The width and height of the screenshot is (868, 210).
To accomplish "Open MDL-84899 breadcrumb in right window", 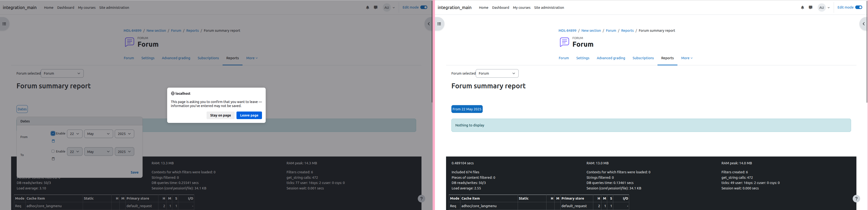I will tap(567, 31).
